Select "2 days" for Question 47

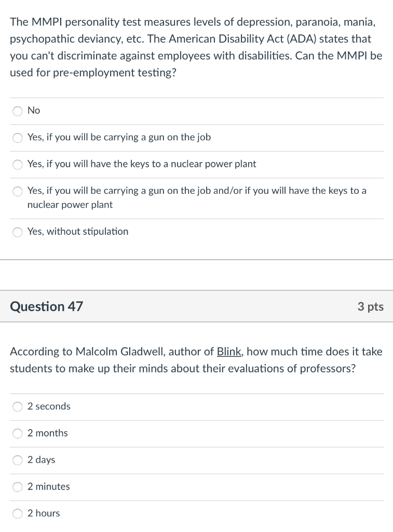pyautogui.click(x=18, y=460)
